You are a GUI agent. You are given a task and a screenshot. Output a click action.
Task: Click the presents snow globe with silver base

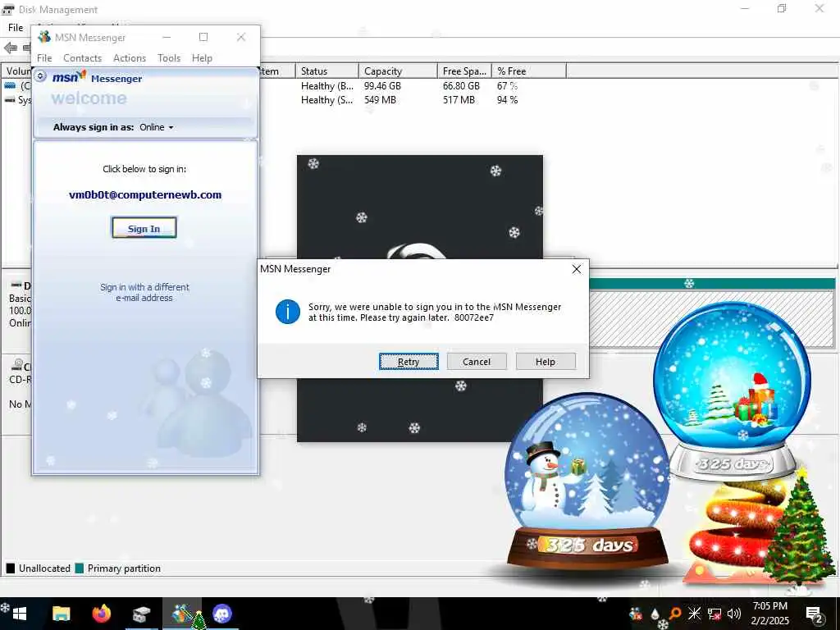click(x=732, y=391)
